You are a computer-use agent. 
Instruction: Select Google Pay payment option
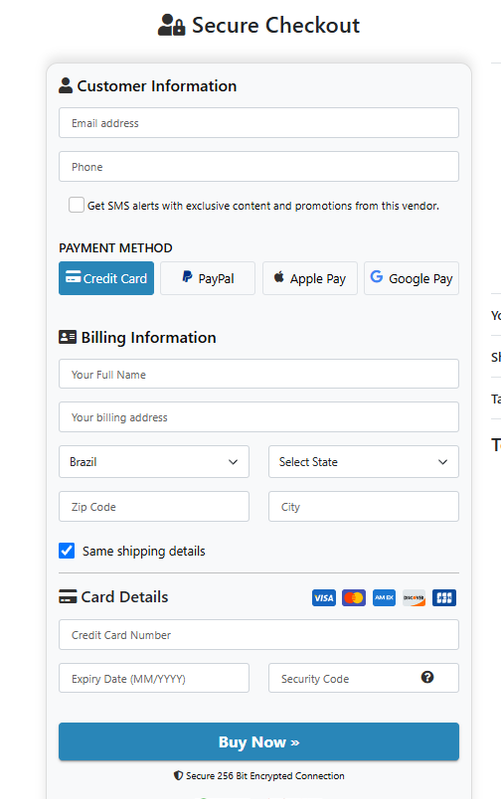411,278
